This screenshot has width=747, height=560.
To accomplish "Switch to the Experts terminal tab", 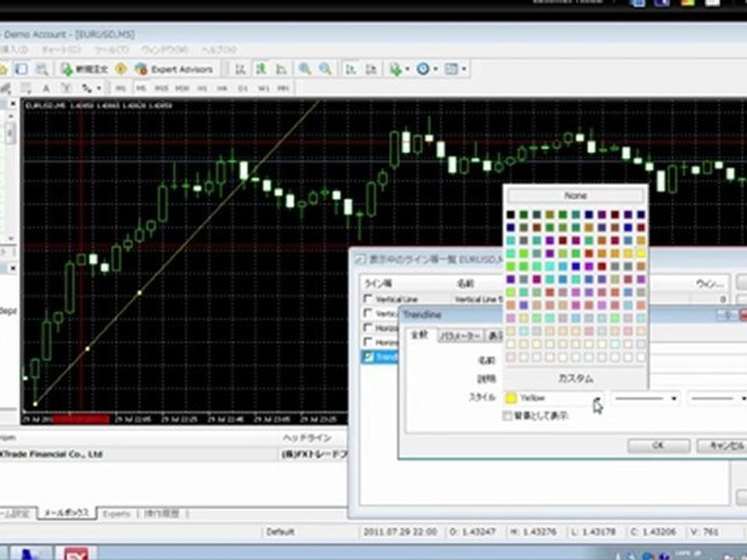I will pos(116,514).
